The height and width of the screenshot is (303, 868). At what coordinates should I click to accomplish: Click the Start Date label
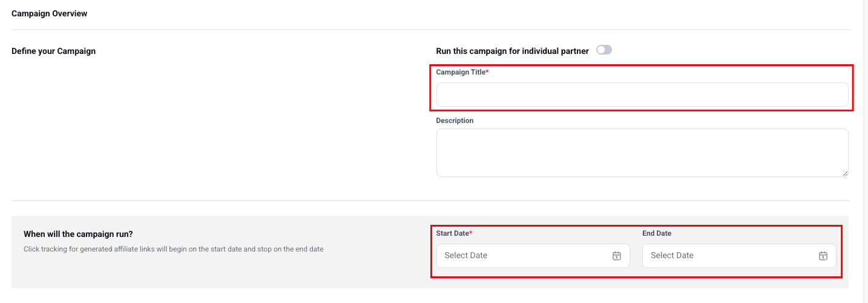pos(452,233)
